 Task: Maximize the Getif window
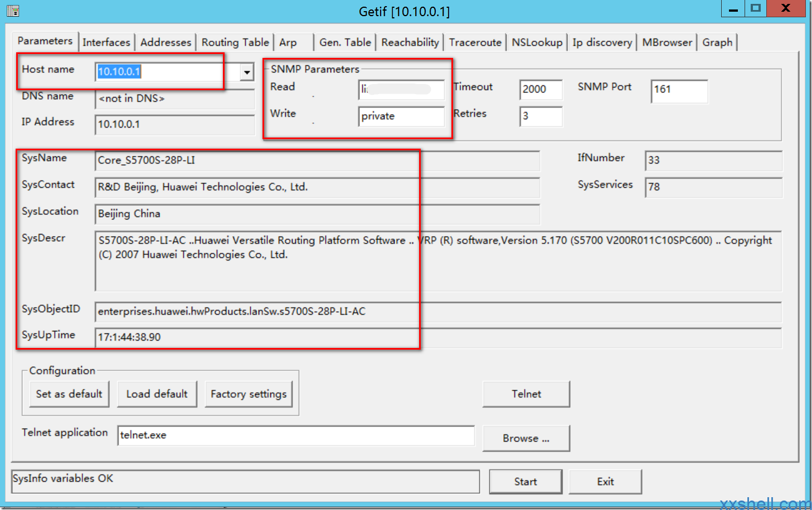pos(756,8)
